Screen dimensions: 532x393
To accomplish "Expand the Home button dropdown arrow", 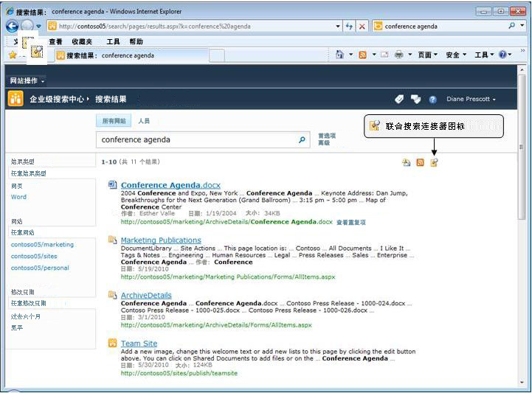I will (x=350, y=55).
